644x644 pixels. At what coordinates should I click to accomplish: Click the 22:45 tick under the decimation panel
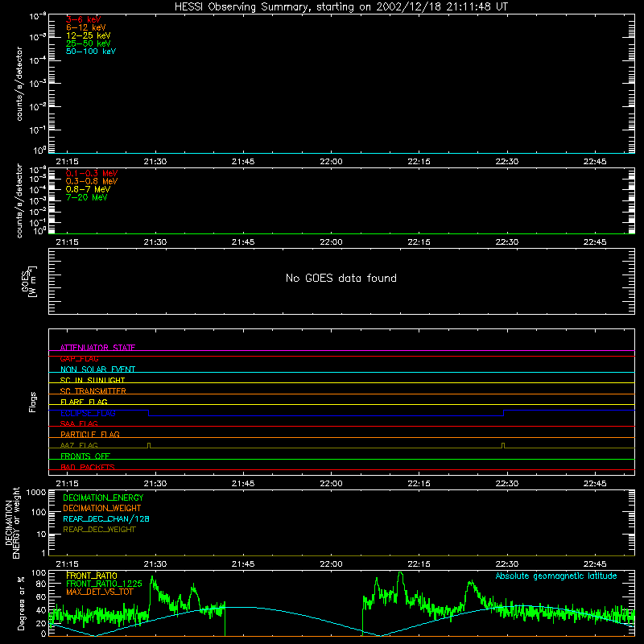point(595,564)
